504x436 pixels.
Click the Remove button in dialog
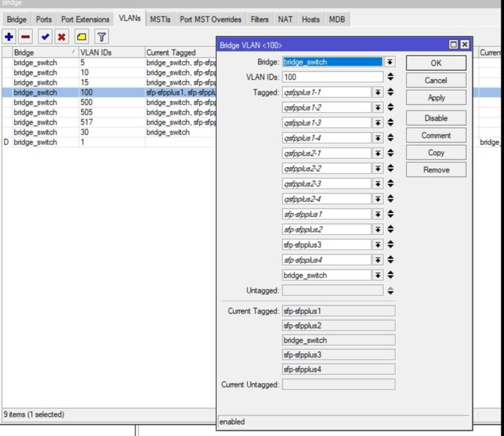[x=436, y=170]
